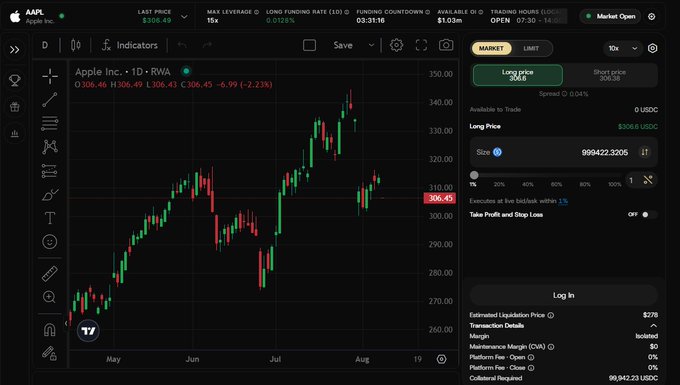This screenshot has width=680, height=385.
Task: Select the Fibonacci retracement lines tool
Action: pos(50,124)
